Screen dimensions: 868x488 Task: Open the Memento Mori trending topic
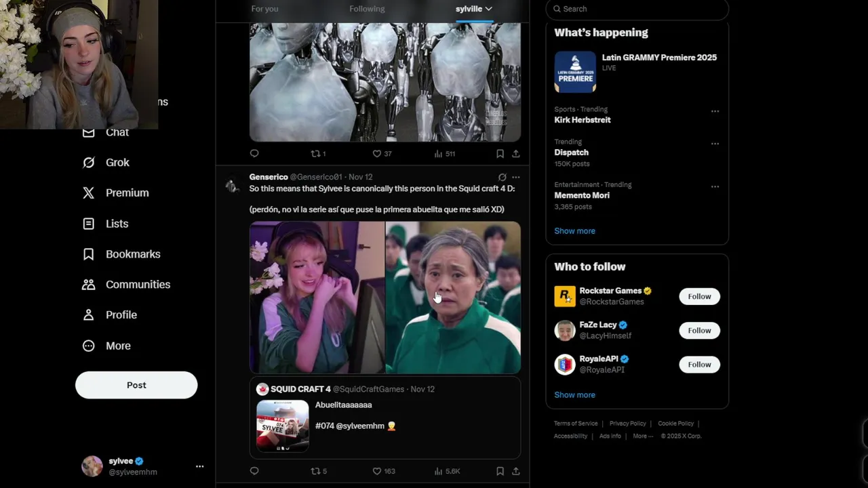click(x=582, y=195)
